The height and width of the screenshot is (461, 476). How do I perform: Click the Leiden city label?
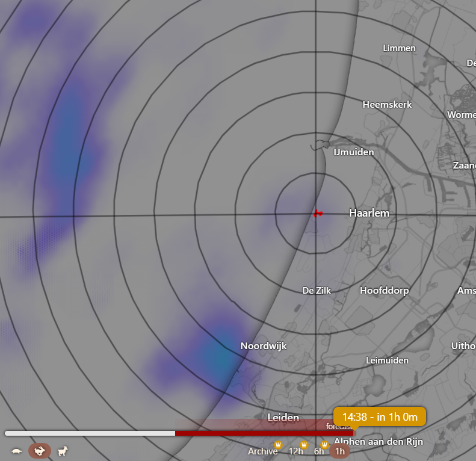(x=283, y=418)
